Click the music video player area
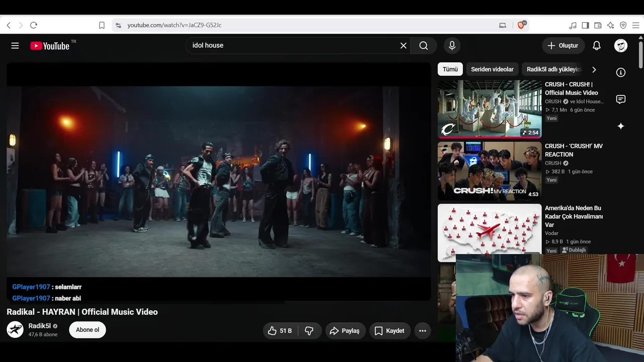Viewport: 644px width, 362px height. pyautogui.click(x=219, y=181)
